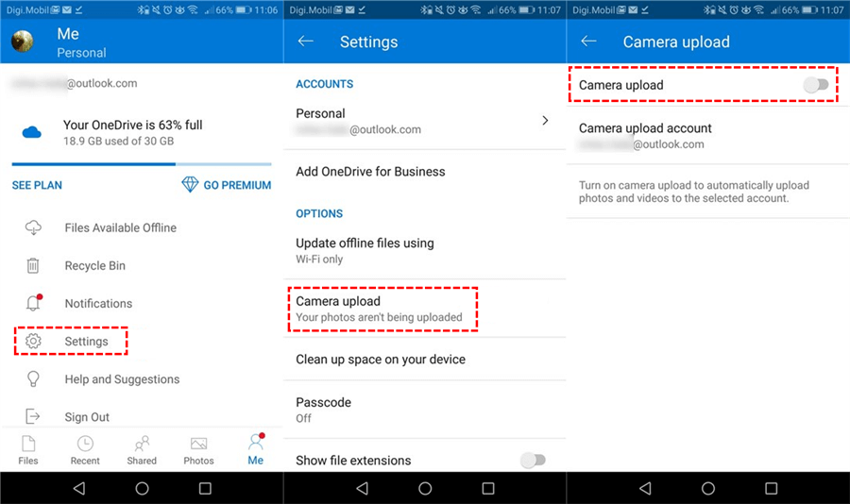Image resolution: width=850 pixels, height=504 pixels.
Task: Tap Android Recents button in Camera upload screen
Action: tap(771, 488)
